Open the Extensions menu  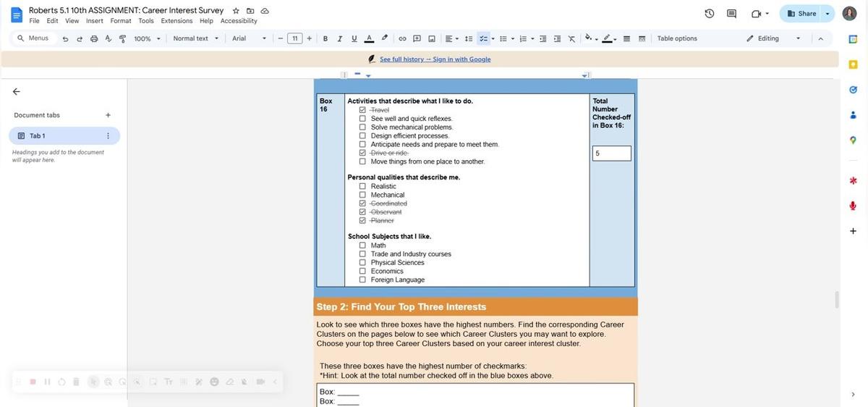tap(176, 21)
